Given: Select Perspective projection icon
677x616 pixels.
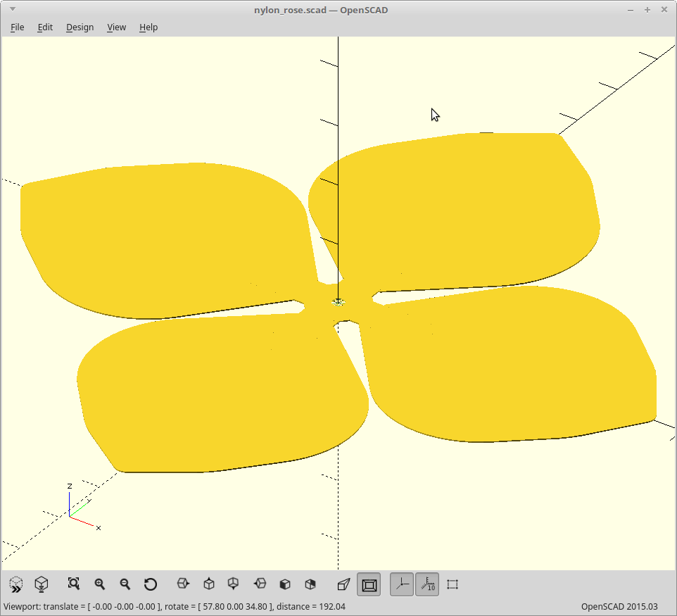Looking at the screenshot, I should 343,584.
